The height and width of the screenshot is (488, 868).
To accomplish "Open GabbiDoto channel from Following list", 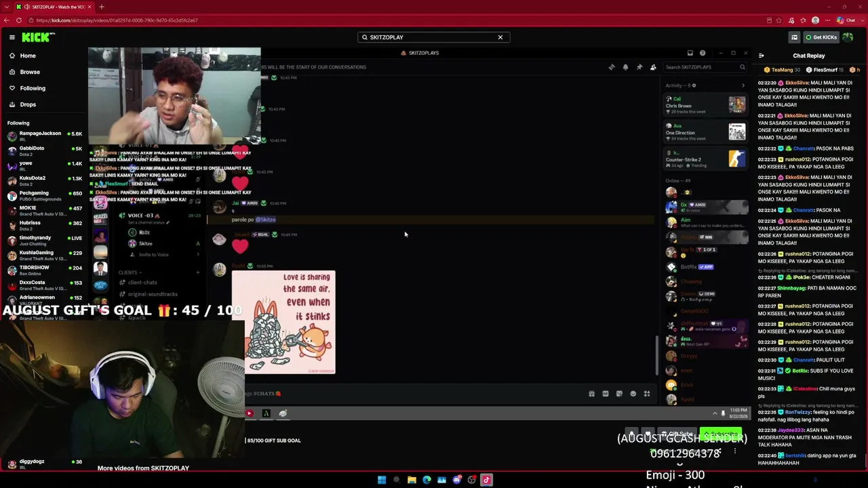I will coord(44,151).
